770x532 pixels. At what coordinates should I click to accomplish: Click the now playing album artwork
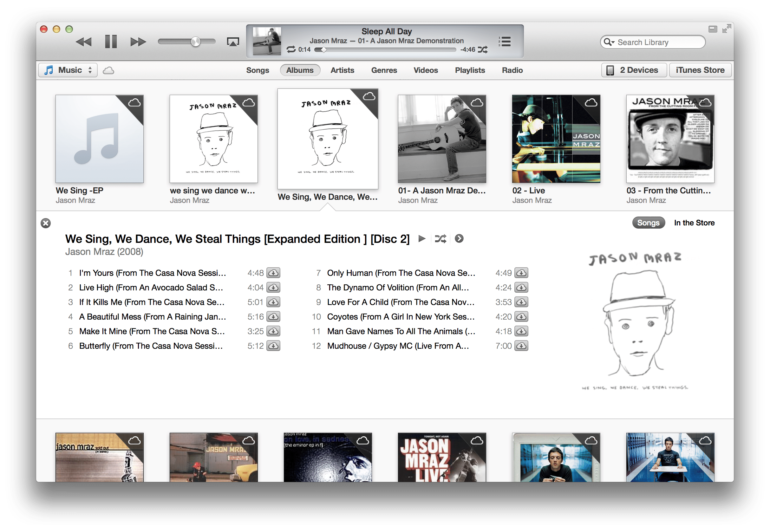pyautogui.click(x=267, y=41)
